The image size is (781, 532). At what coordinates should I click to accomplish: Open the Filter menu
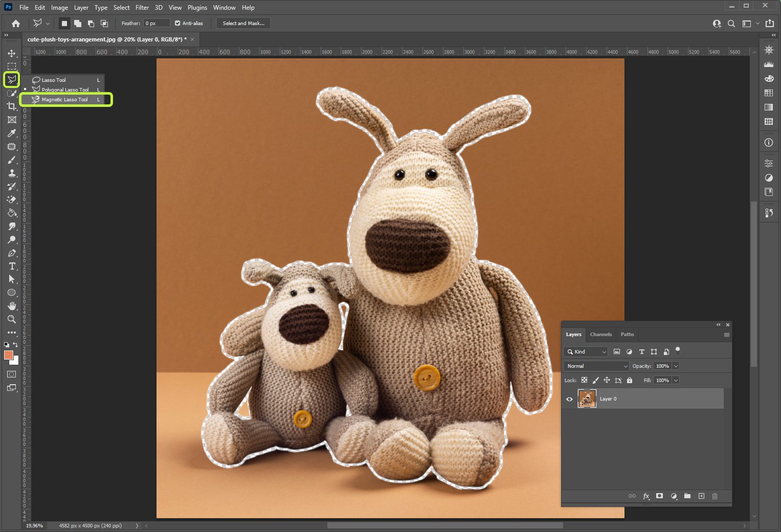coord(142,8)
